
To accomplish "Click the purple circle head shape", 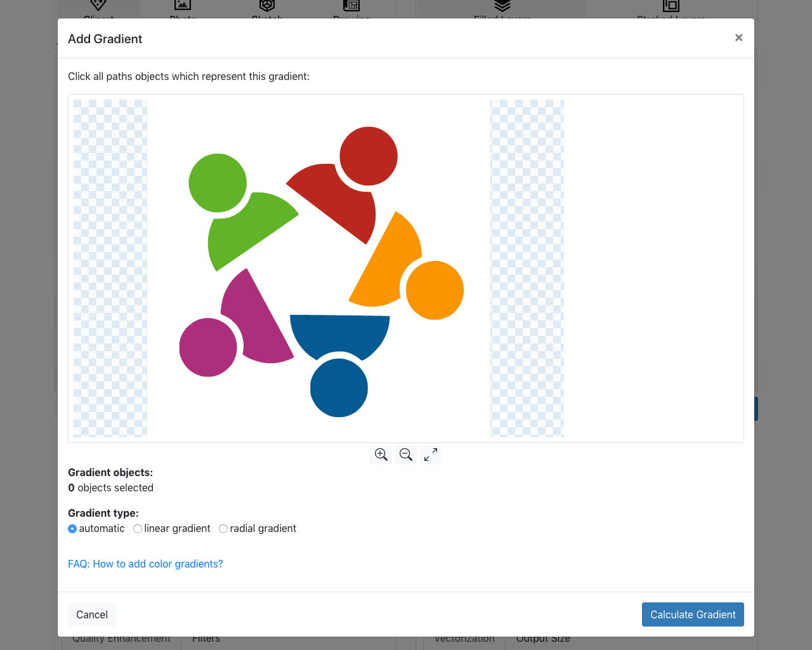I will 208,347.
